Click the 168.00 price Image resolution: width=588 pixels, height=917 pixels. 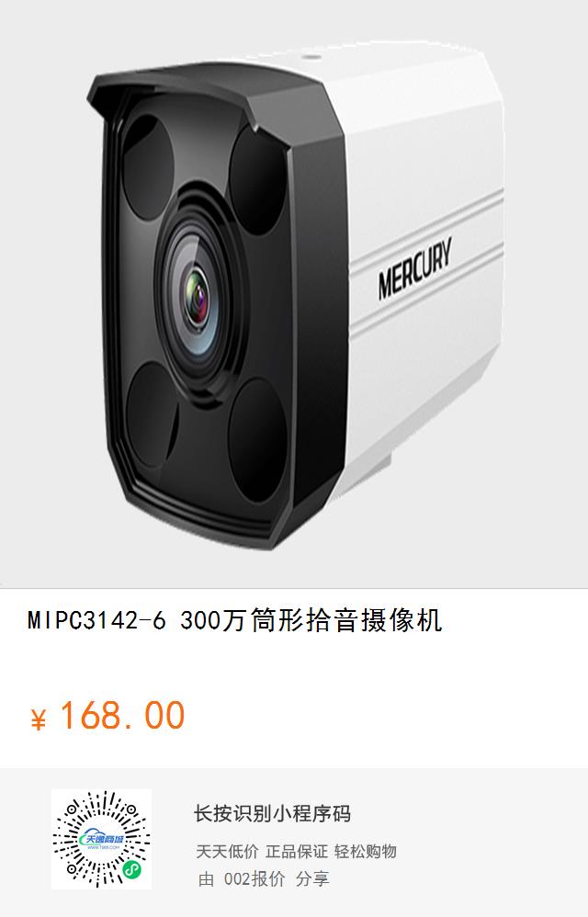click(122, 715)
